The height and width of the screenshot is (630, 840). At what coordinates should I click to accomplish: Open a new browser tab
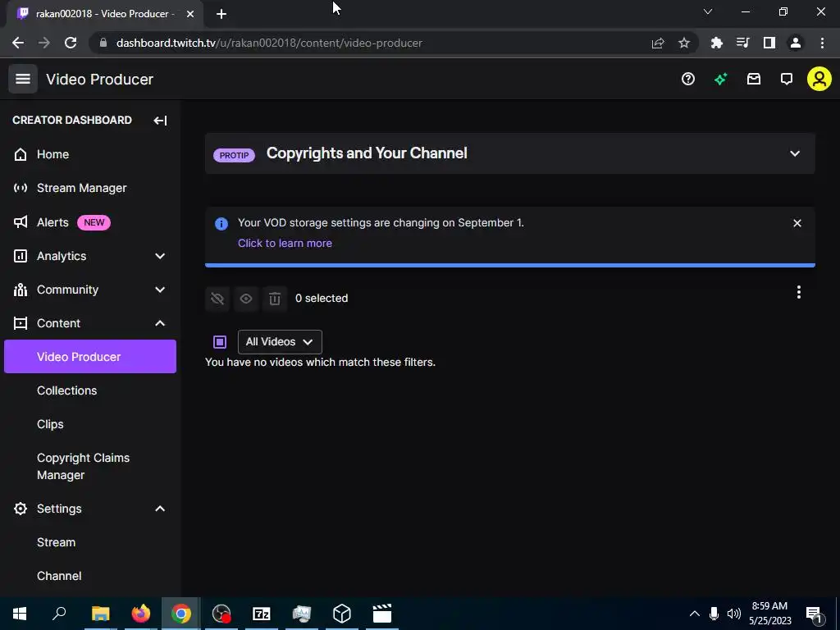221,14
